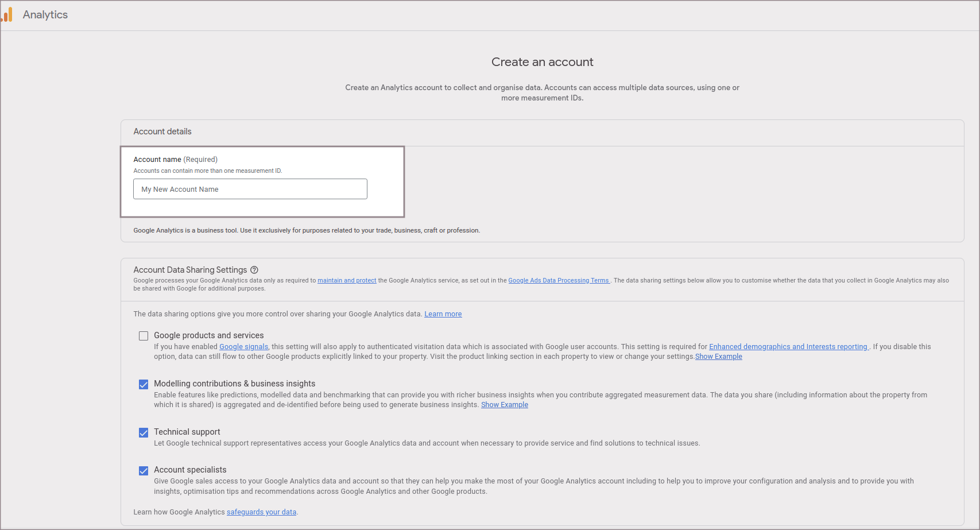Uncheck Modelling contributions & business insights checkbox
Viewport: 980px width, 530px height.
tap(144, 384)
